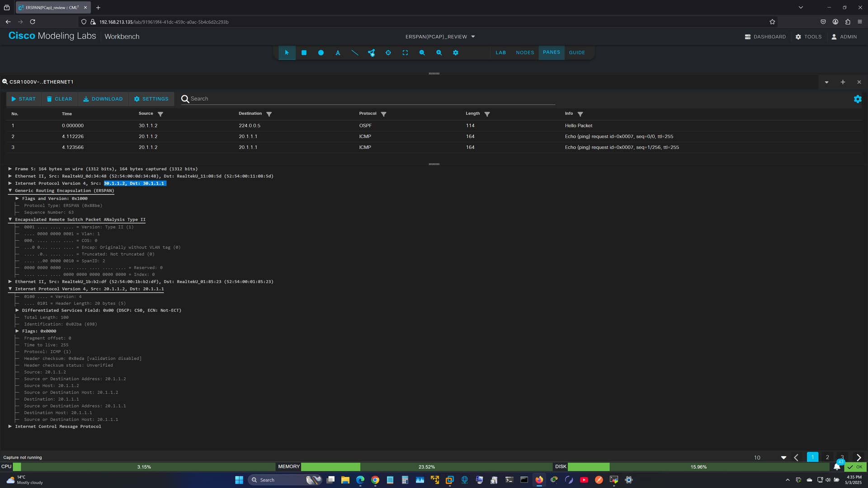868x488 pixels.
Task: Expand the Frame 5 details
Action: 10,169
